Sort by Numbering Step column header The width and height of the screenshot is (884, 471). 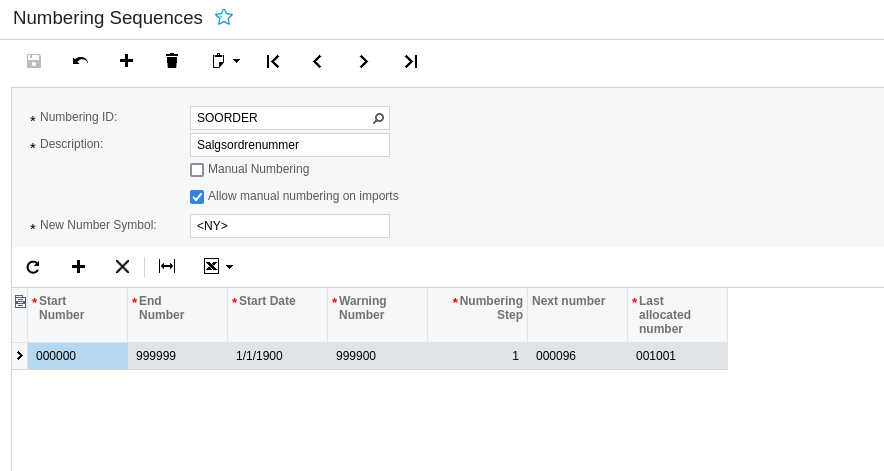pyautogui.click(x=478, y=315)
